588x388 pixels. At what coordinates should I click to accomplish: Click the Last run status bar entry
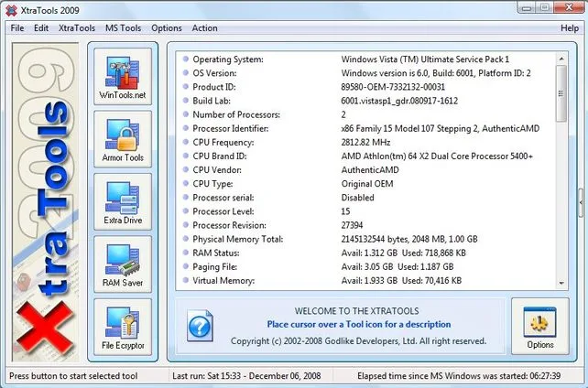click(246, 375)
